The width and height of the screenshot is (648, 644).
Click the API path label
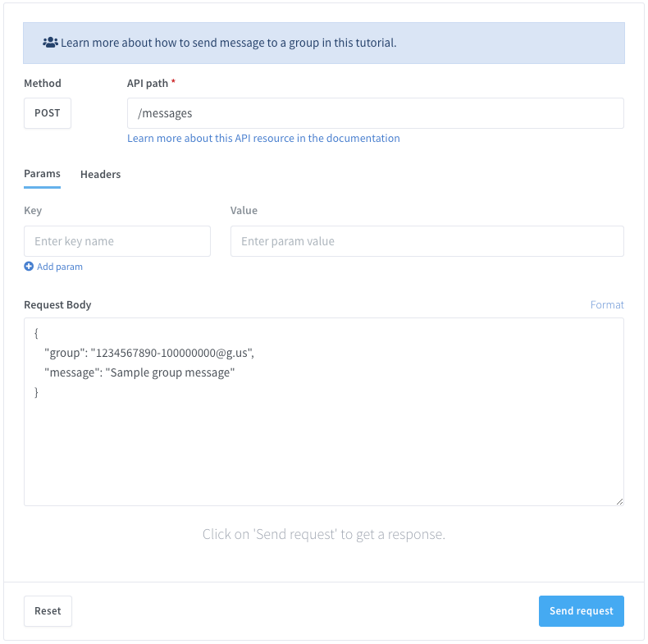pos(148,83)
